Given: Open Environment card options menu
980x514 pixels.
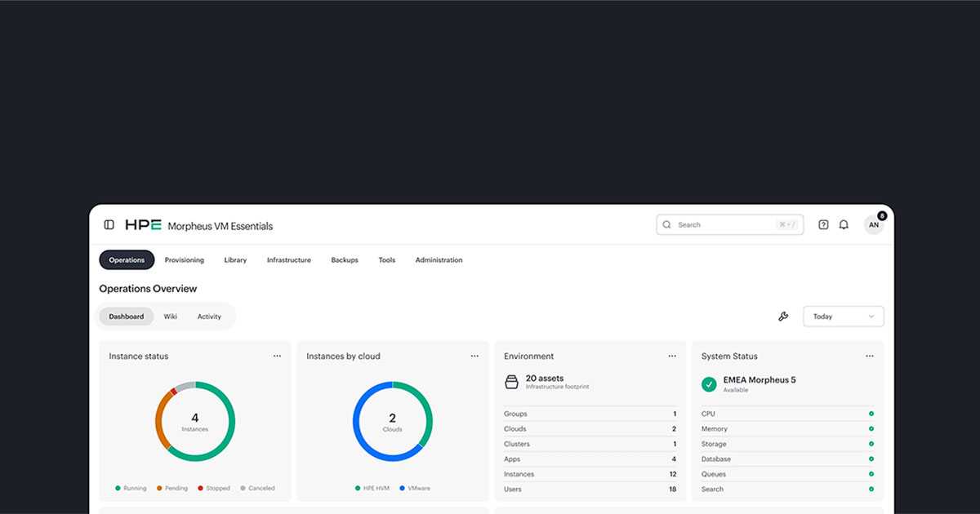Looking at the screenshot, I should [672, 357].
